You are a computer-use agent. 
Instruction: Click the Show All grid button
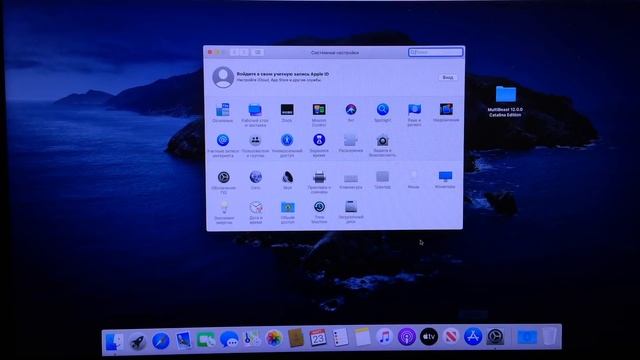pos(258,52)
